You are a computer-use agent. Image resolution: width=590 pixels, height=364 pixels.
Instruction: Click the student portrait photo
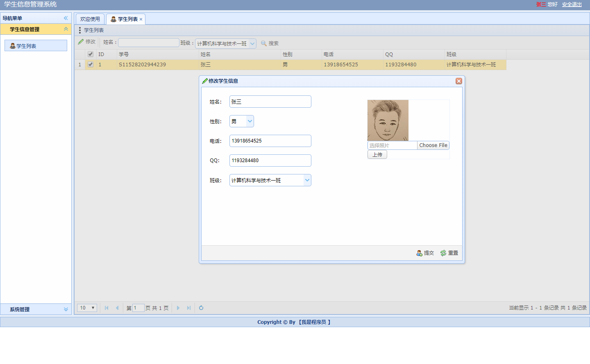pos(388,120)
